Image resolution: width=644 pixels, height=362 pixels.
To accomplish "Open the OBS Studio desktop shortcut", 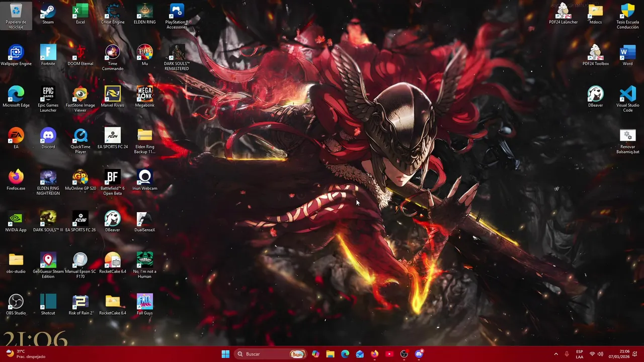I will tap(16, 305).
